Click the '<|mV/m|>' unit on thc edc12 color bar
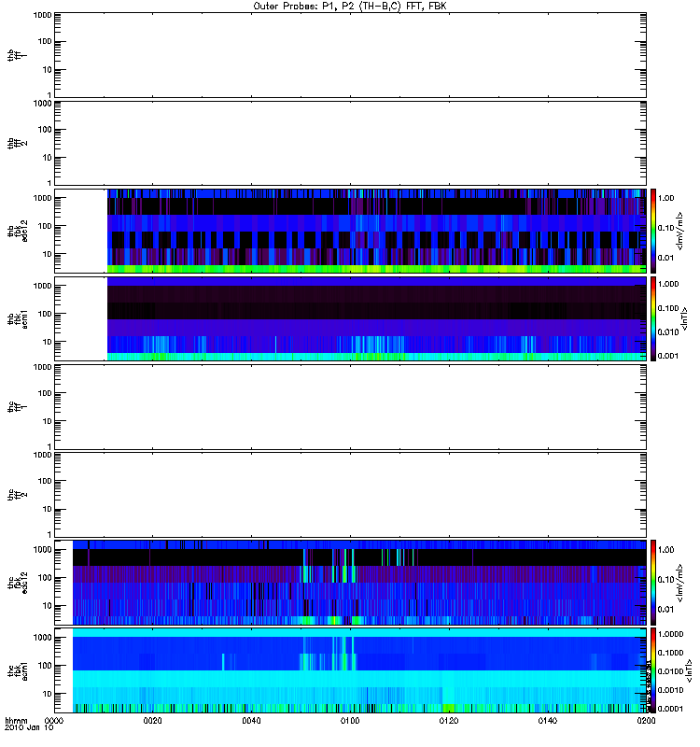 pyautogui.click(x=679, y=582)
